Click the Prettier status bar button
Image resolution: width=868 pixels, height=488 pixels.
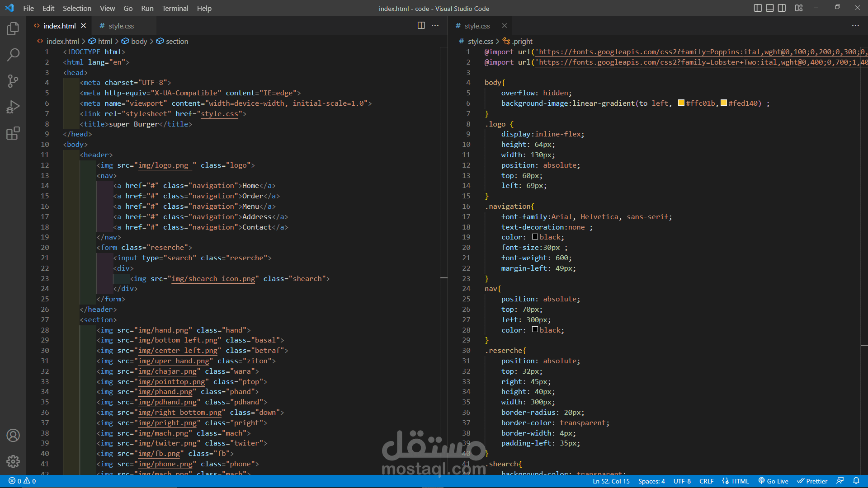tap(812, 481)
